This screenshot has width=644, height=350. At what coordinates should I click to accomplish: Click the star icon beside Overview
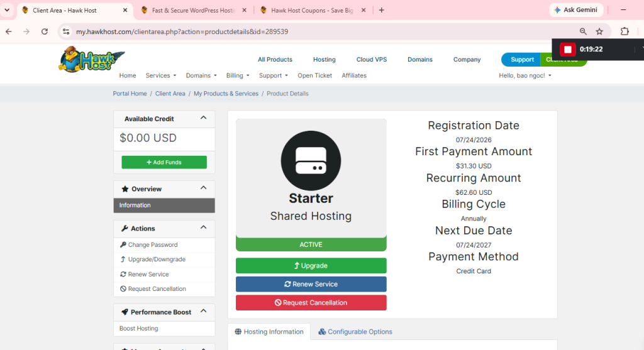(125, 189)
